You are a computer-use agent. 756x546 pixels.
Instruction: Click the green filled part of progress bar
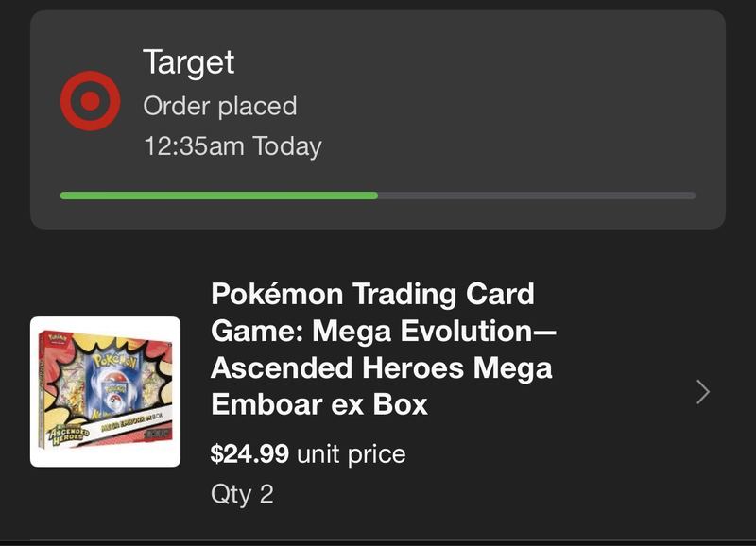pyautogui.click(x=219, y=196)
